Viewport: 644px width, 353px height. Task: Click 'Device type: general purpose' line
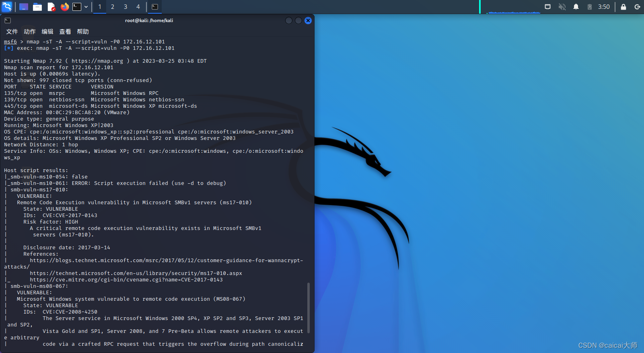point(49,119)
